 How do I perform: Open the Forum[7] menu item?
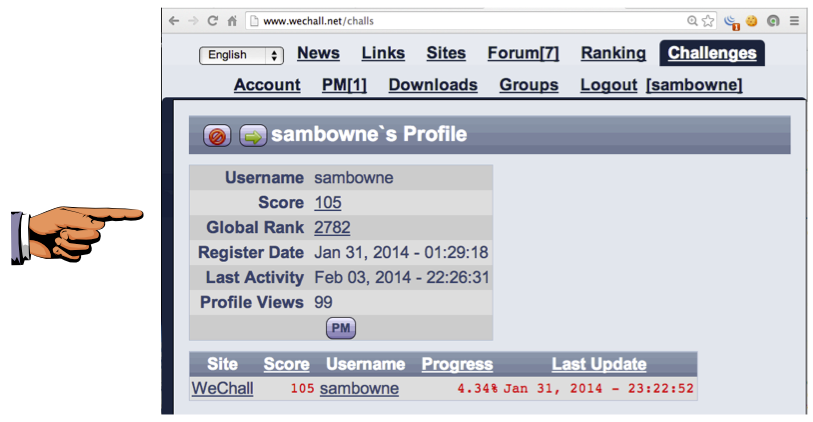click(x=523, y=53)
